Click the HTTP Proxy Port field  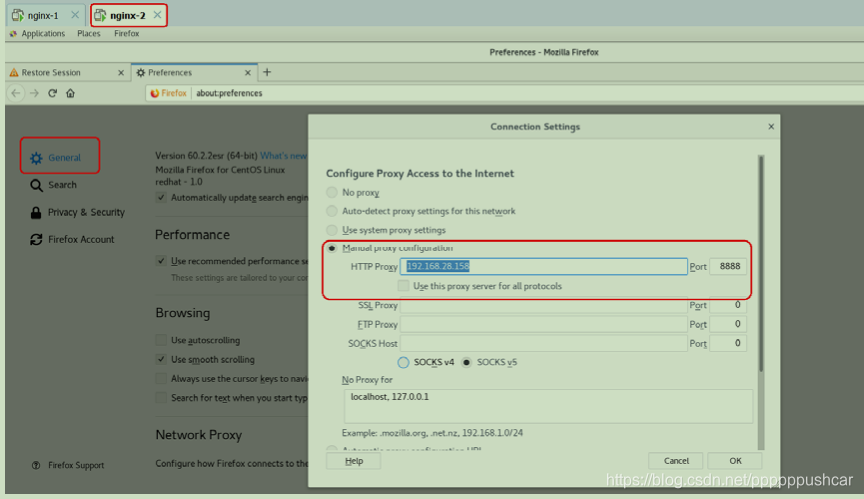pos(728,267)
